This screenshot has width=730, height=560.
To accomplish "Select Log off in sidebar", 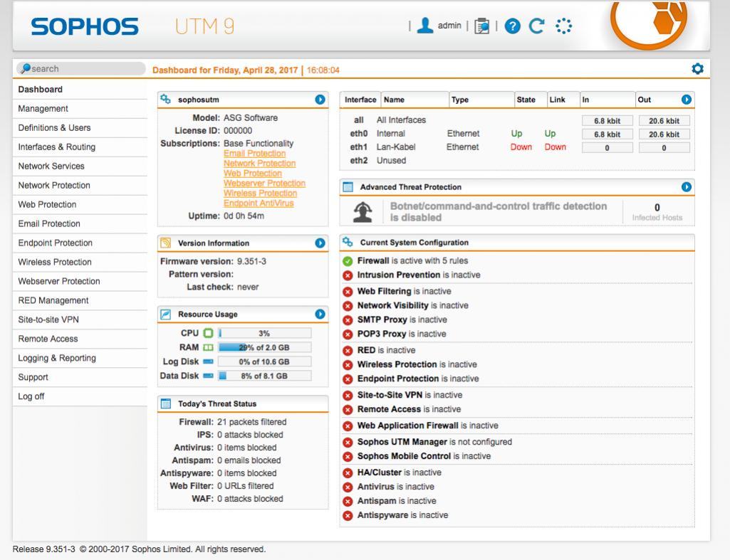I will tap(80, 396).
